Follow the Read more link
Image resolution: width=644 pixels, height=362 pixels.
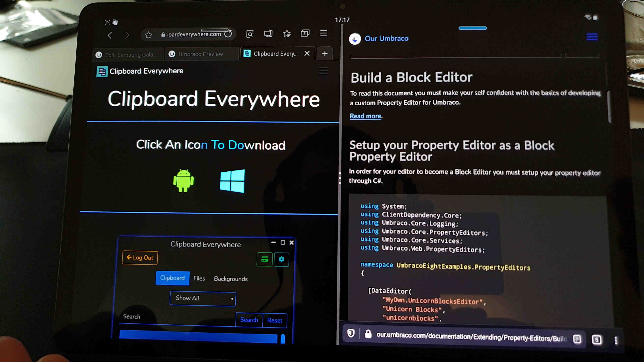click(365, 116)
